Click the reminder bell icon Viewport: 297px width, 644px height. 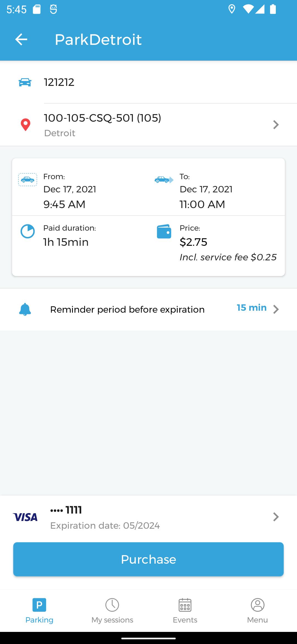point(25,309)
